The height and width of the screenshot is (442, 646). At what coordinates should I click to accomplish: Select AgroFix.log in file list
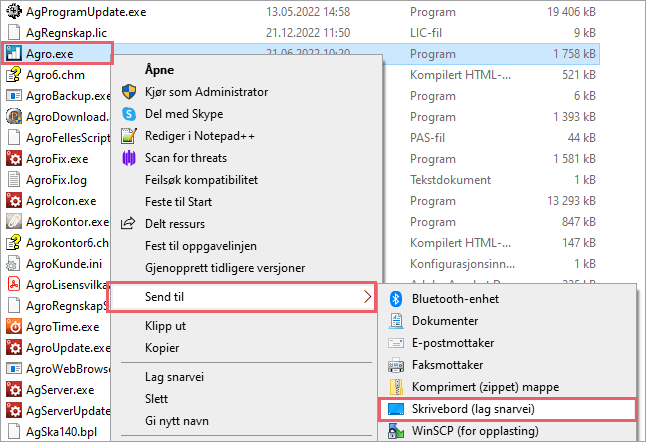pos(56,180)
